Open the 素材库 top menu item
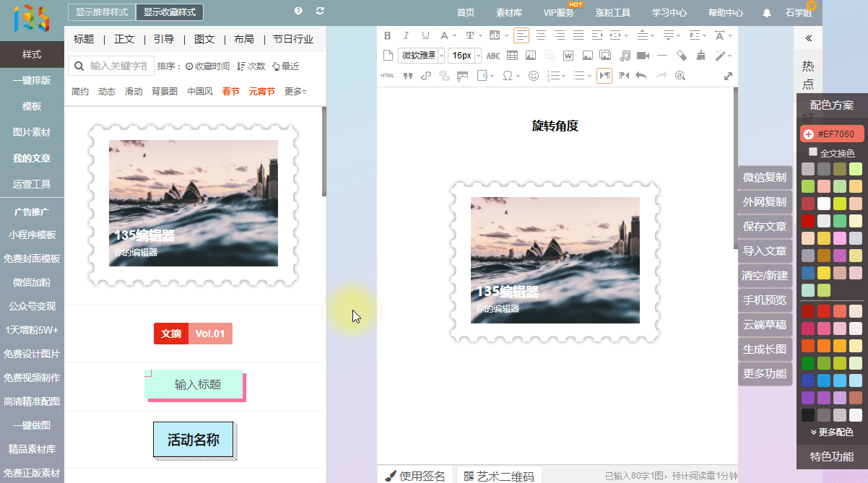Viewport: 868px width, 483px height. (x=509, y=13)
